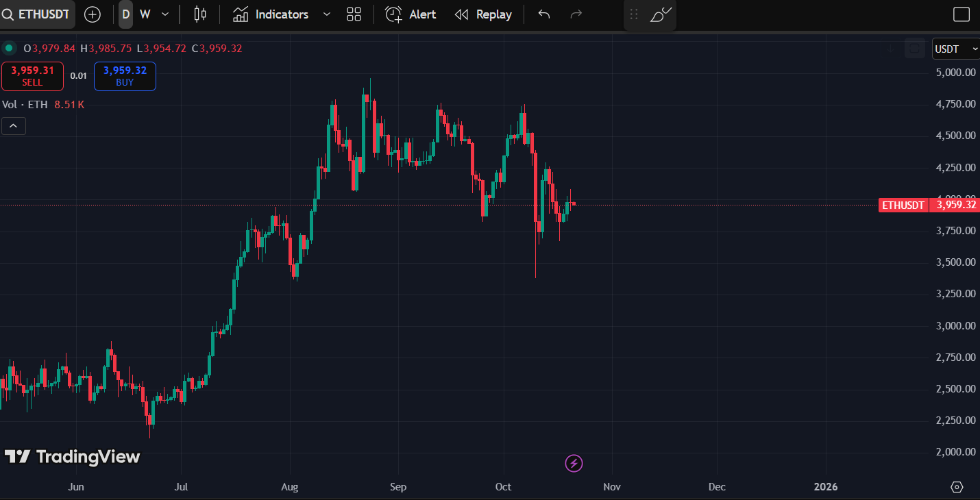Open the USDT currency dropdown
Screen dimensions: 980x500
(x=956, y=49)
